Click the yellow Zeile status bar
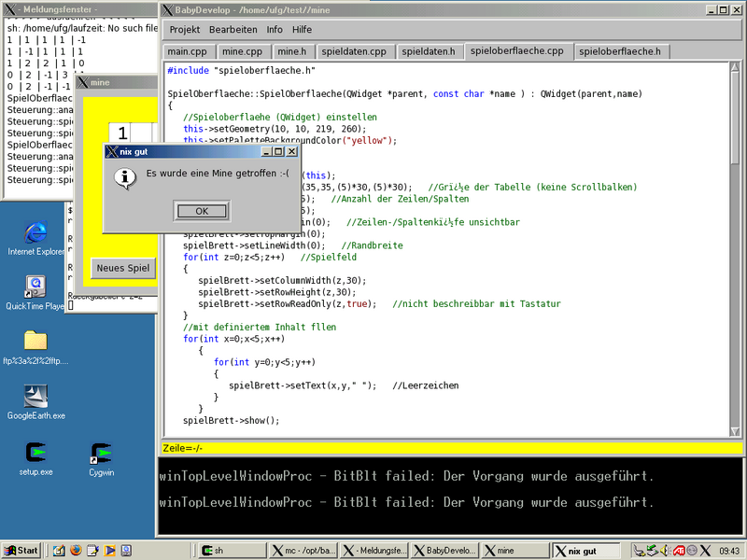747x560 pixels. 452,448
